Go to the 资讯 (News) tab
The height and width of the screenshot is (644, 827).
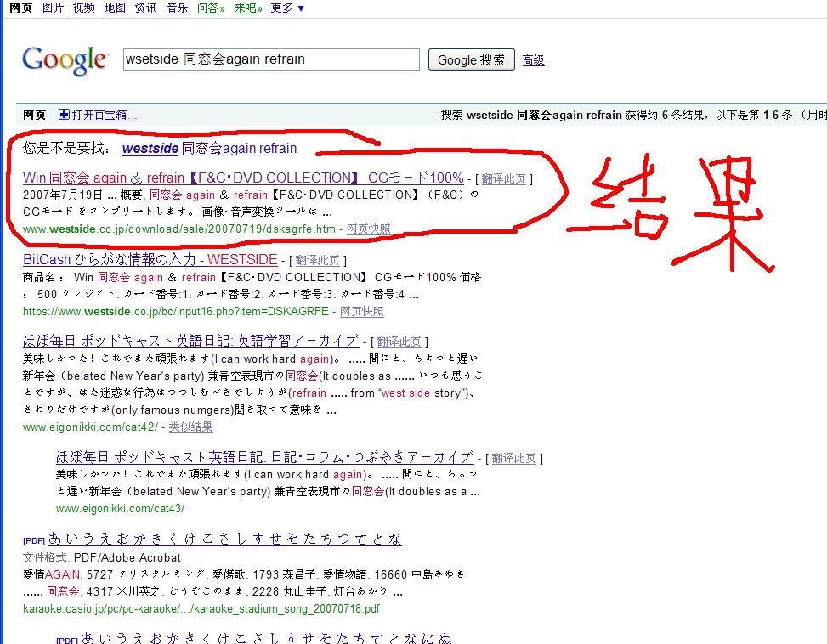145,8
